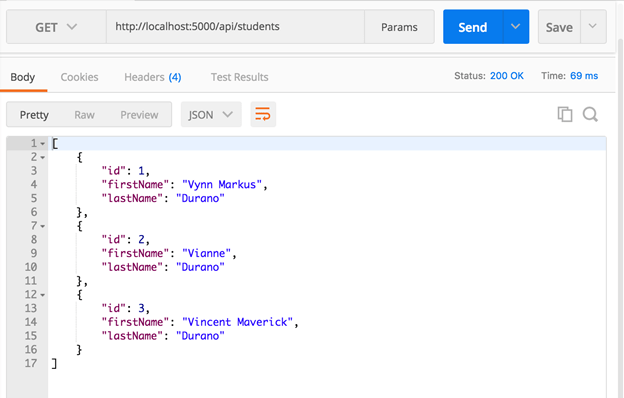
Task: Click "Durano" on line 5
Action: [200, 198]
